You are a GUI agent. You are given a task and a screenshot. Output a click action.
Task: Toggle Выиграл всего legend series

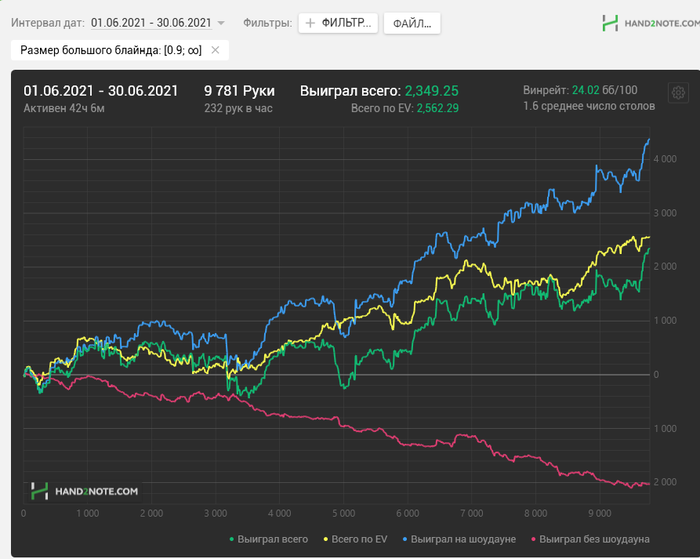pyautogui.click(x=268, y=539)
